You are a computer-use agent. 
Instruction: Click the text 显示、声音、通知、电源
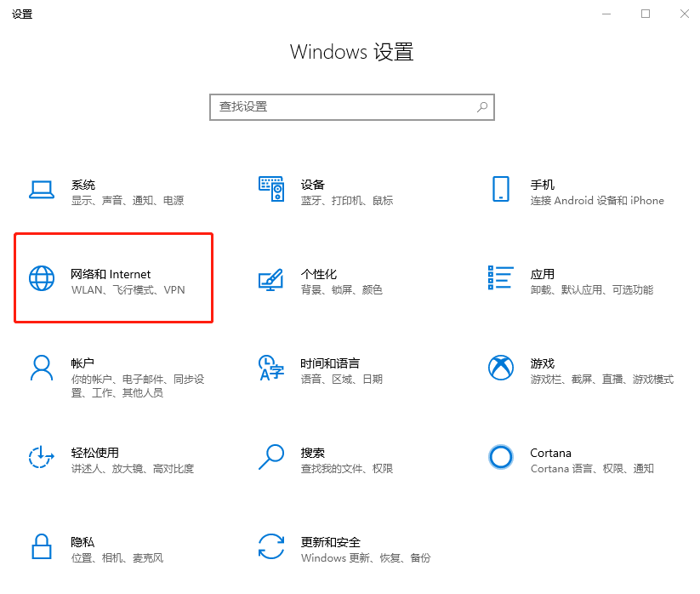128,201
